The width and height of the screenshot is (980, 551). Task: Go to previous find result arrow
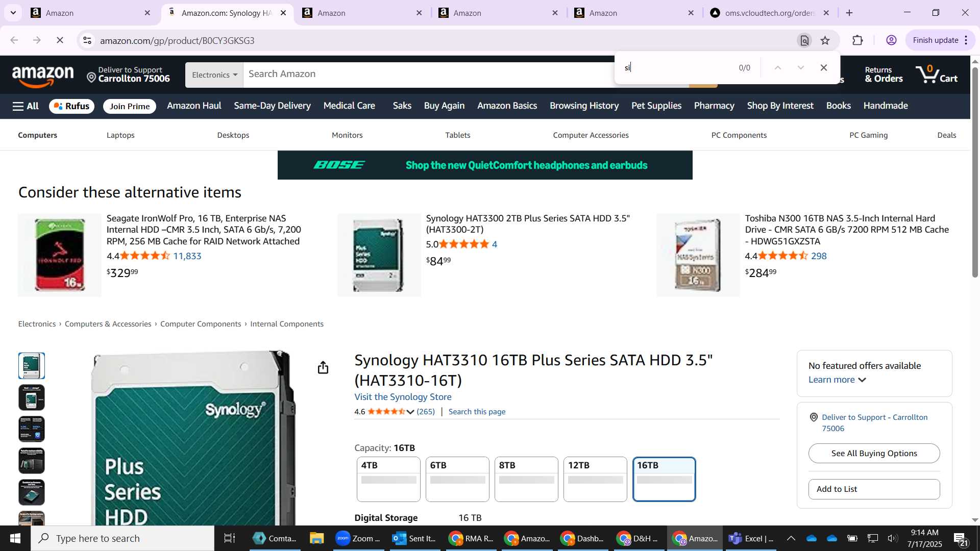click(x=777, y=67)
